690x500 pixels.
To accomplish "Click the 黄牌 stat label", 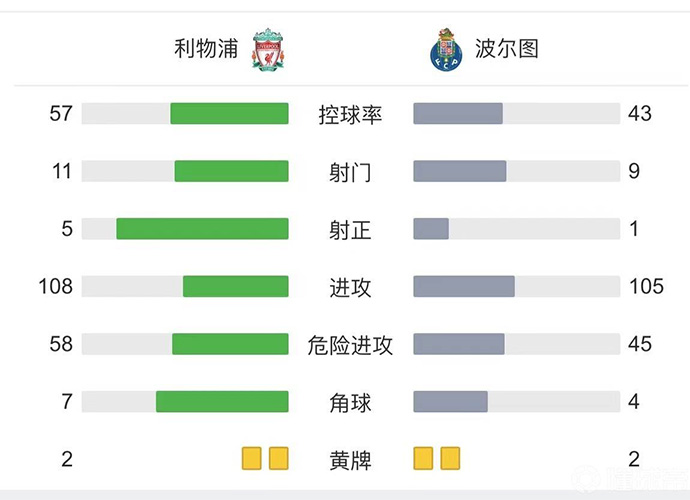I will coord(350,460).
